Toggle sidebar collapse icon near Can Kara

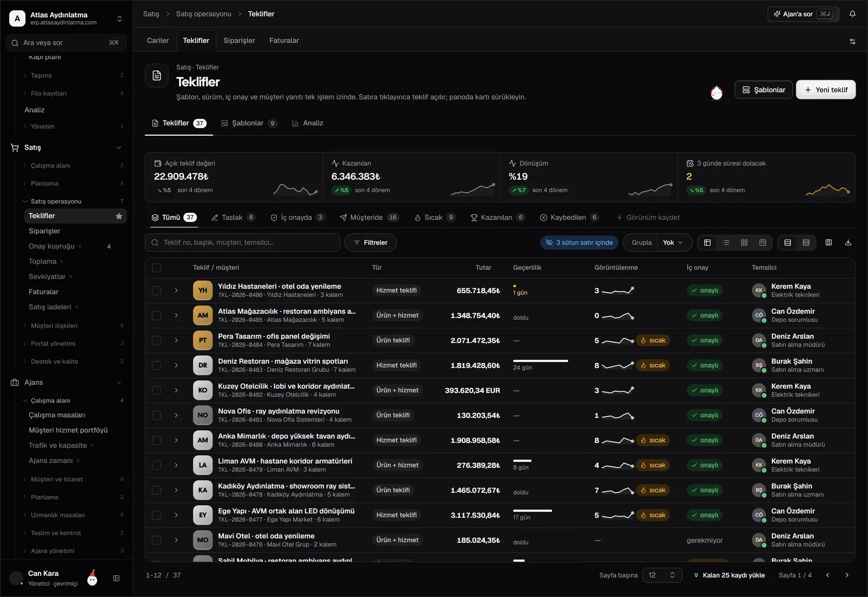116,579
